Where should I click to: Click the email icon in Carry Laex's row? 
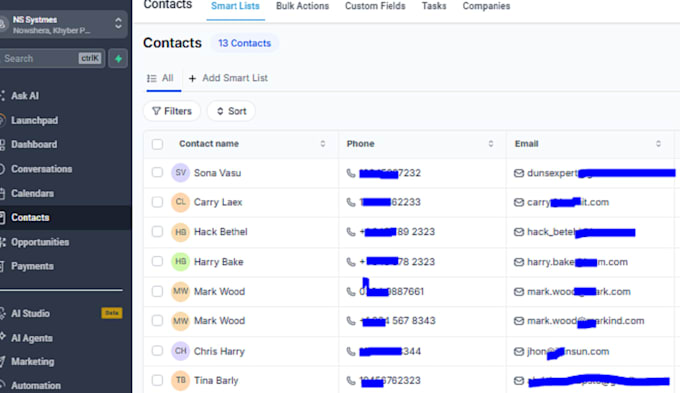click(x=519, y=202)
